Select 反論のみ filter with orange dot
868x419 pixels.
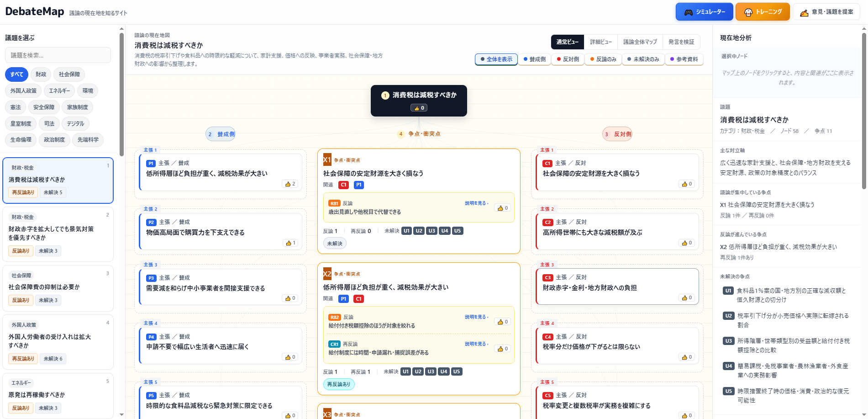603,59
